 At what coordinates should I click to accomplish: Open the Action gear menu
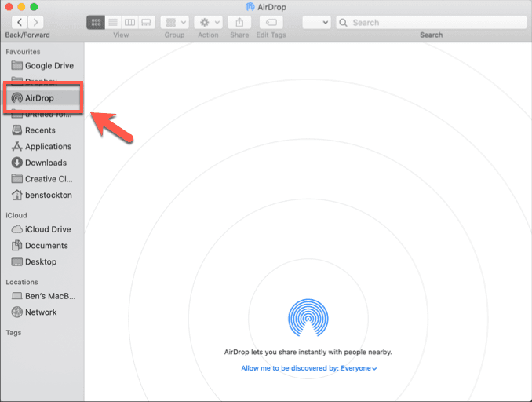click(208, 23)
